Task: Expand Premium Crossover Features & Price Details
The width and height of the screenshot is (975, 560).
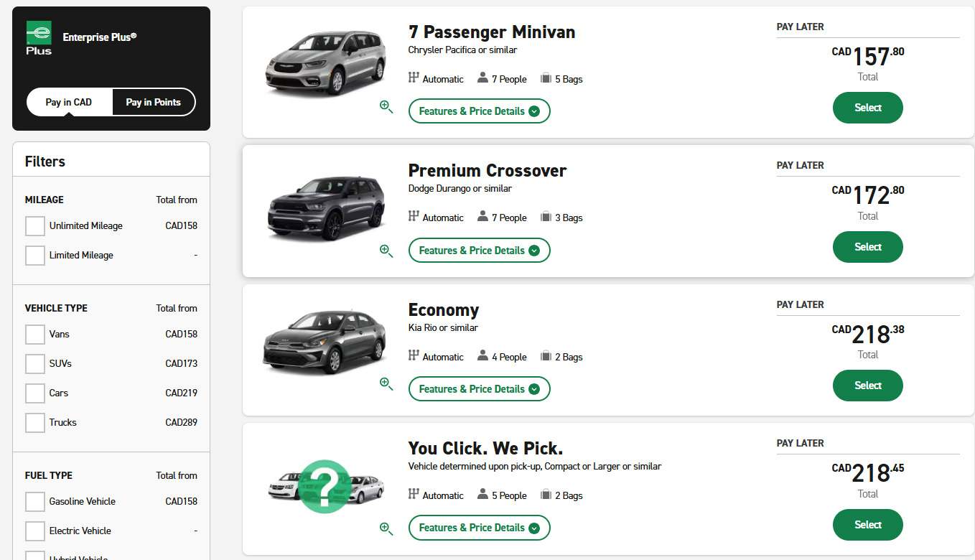Action: coord(479,251)
